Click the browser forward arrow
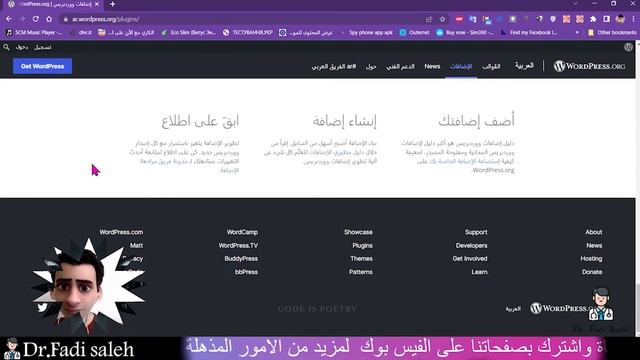The width and height of the screenshot is (640, 360). tap(22, 19)
